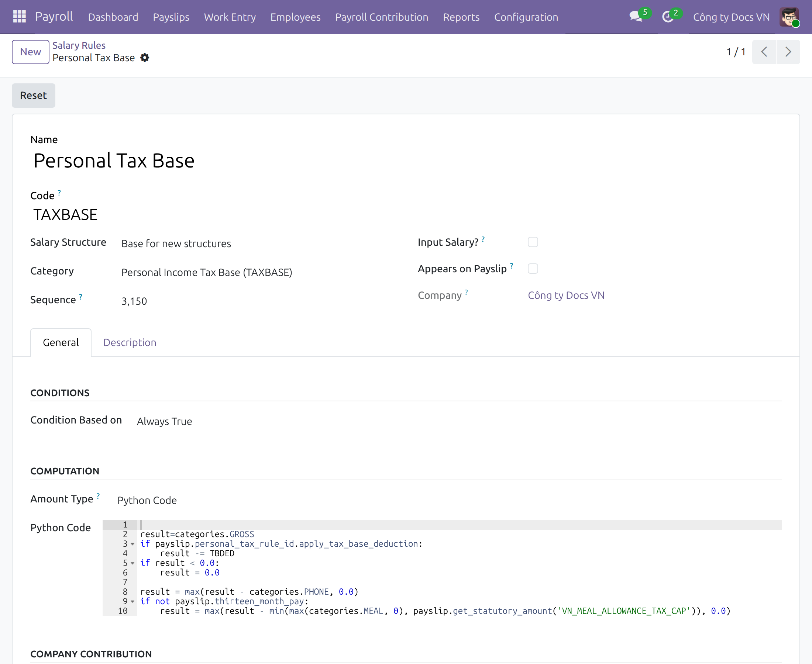Open the Payroll Contribution menu

pos(382,17)
